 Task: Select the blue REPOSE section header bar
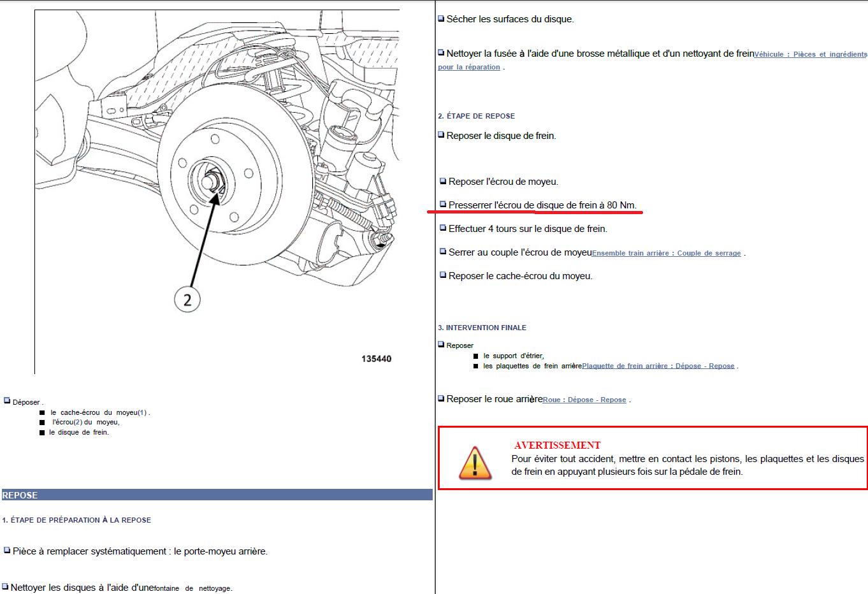coord(217,495)
